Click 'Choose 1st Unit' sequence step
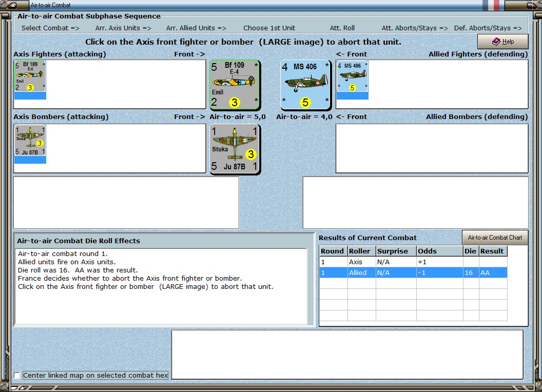This screenshot has width=542, height=392. [269, 28]
